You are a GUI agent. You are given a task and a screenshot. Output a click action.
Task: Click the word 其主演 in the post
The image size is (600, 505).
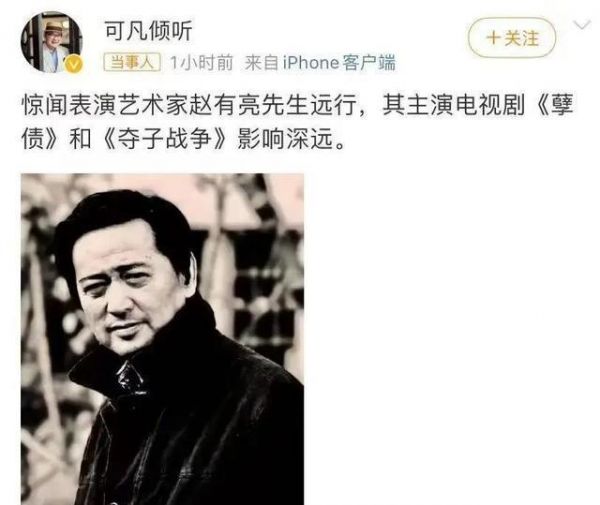click(417, 105)
